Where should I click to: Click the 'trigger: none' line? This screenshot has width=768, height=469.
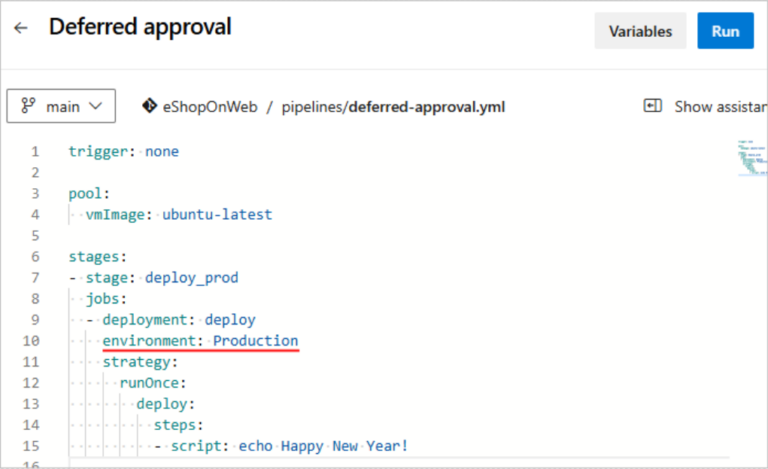(x=123, y=151)
